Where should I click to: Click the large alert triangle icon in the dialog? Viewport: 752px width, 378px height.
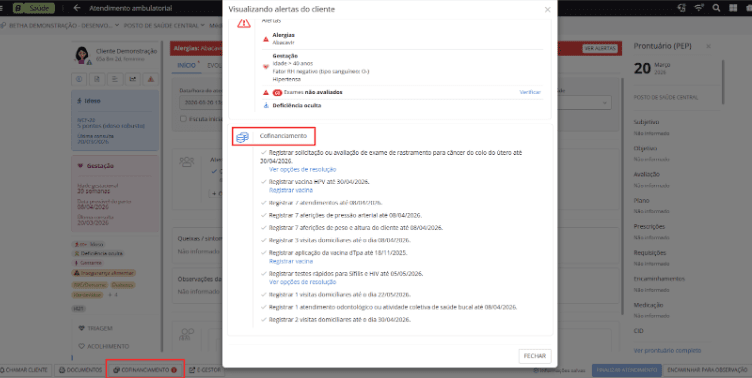[x=244, y=23]
